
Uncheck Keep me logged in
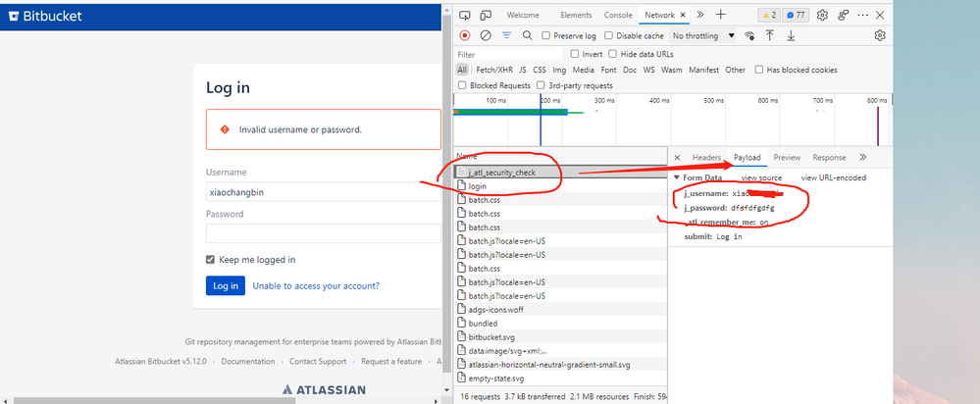[211, 260]
